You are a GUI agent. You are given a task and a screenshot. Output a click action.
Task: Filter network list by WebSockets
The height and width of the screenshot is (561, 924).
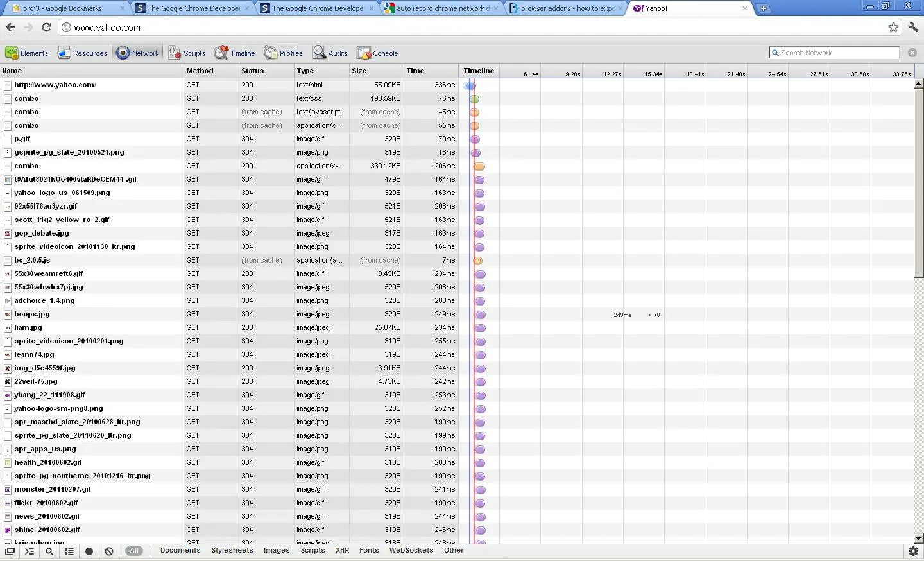coord(411,551)
